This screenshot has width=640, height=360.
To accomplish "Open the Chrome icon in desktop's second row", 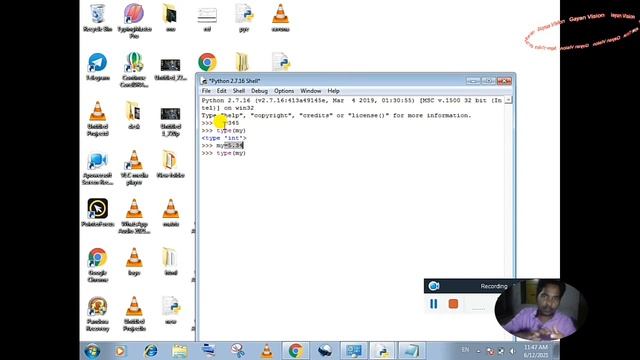I will 207,62.
